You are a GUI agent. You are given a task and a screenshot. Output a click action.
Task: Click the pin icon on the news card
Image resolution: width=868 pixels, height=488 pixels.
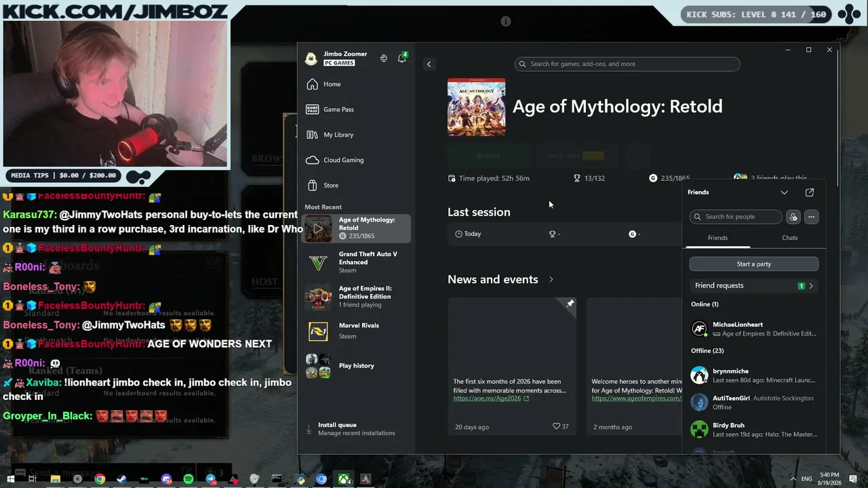(x=570, y=304)
